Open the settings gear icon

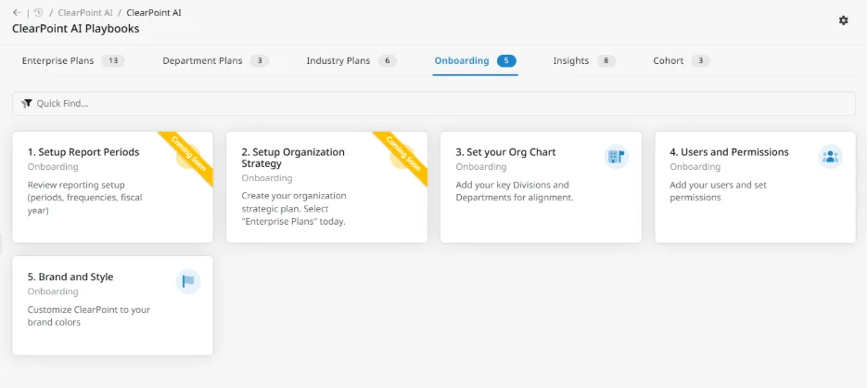(843, 20)
